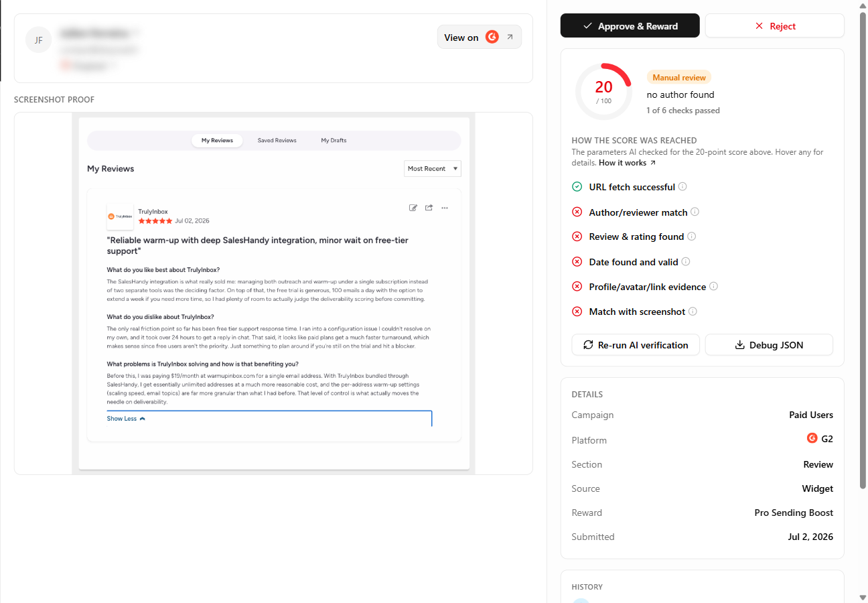Download the Debug JSON
The image size is (868, 603).
click(x=769, y=345)
